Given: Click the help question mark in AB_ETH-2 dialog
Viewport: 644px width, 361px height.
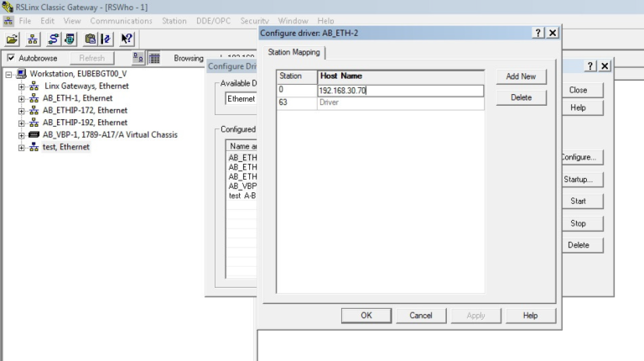Looking at the screenshot, I should click(538, 33).
